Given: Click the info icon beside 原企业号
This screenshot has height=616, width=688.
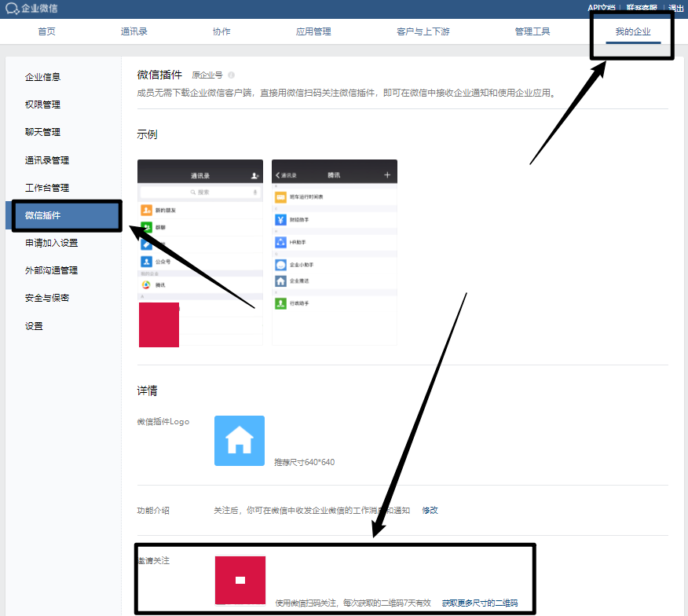Looking at the screenshot, I should point(231,75).
